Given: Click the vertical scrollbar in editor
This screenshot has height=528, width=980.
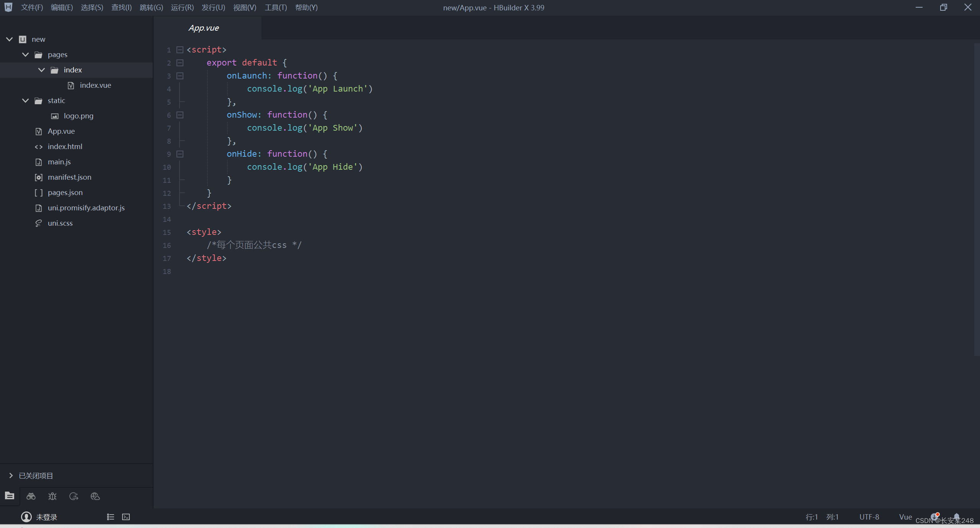Looking at the screenshot, I should click(977, 199).
